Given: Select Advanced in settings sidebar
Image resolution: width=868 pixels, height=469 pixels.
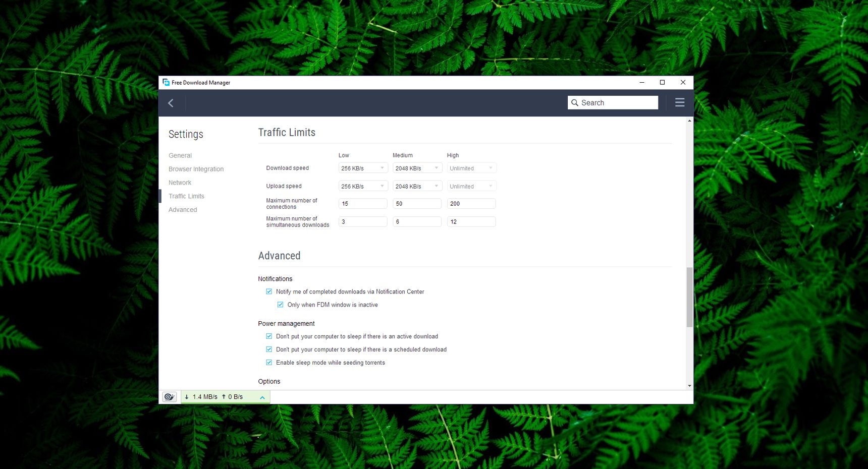Looking at the screenshot, I should [183, 210].
